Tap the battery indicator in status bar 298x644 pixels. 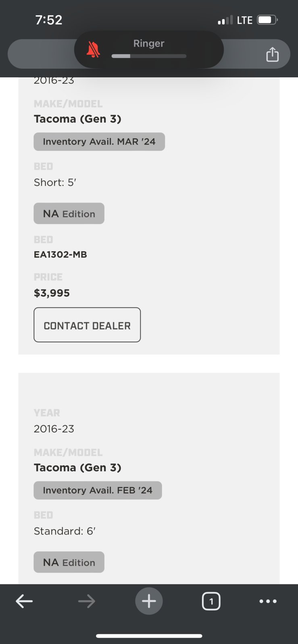pyautogui.click(x=267, y=20)
